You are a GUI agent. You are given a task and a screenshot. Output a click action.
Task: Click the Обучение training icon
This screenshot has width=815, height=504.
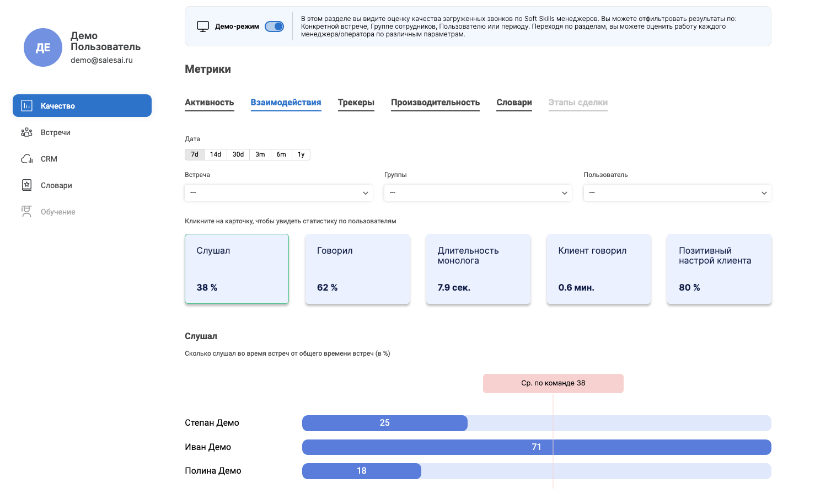(x=26, y=212)
